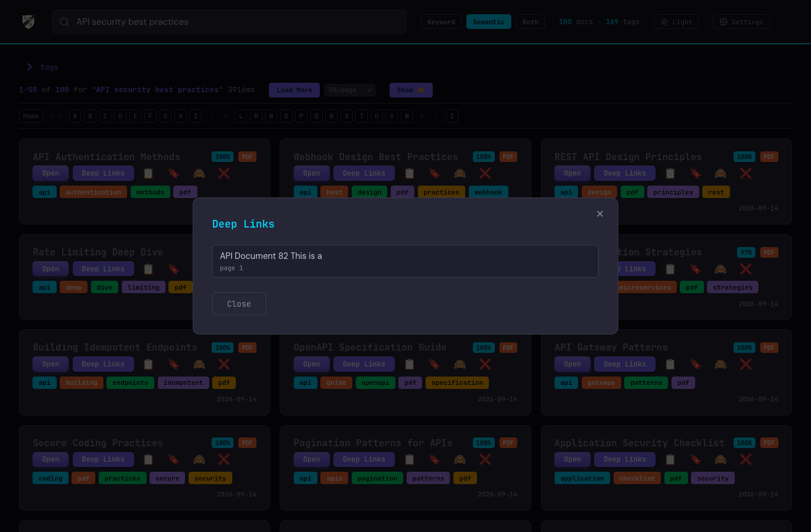Delete REST API Design Principles with red X
811x532 pixels.
coord(746,173)
